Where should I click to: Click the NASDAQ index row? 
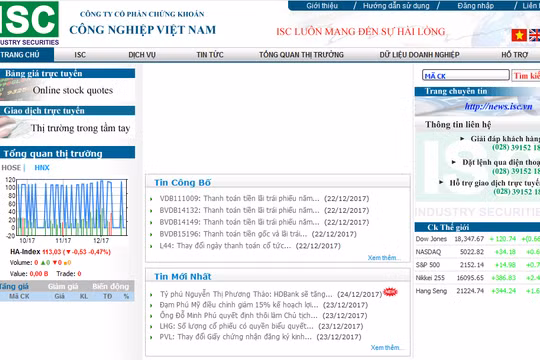[x=478, y=252]
